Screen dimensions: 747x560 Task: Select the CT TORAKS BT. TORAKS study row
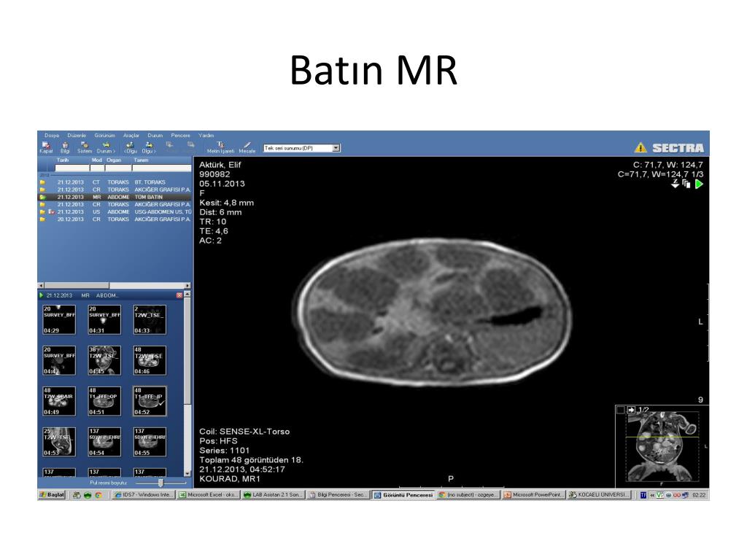[x=115, y=182]
